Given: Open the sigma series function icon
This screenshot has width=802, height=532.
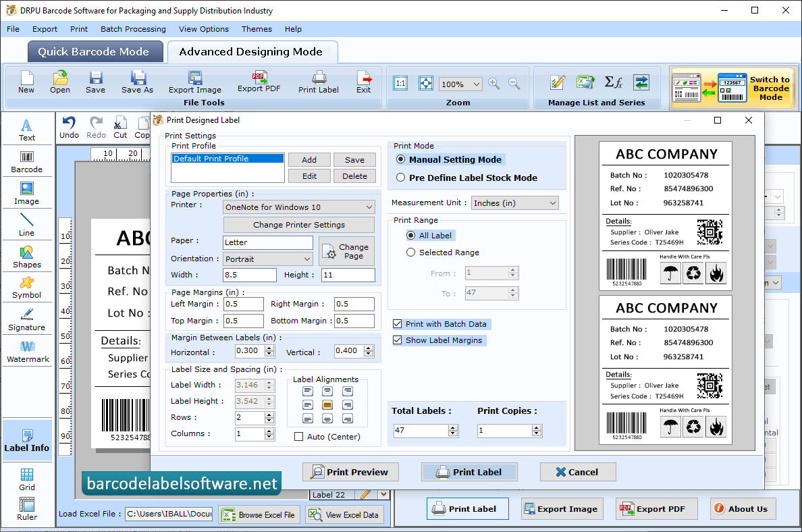Looking at the screenshot, I should (613, 82).
